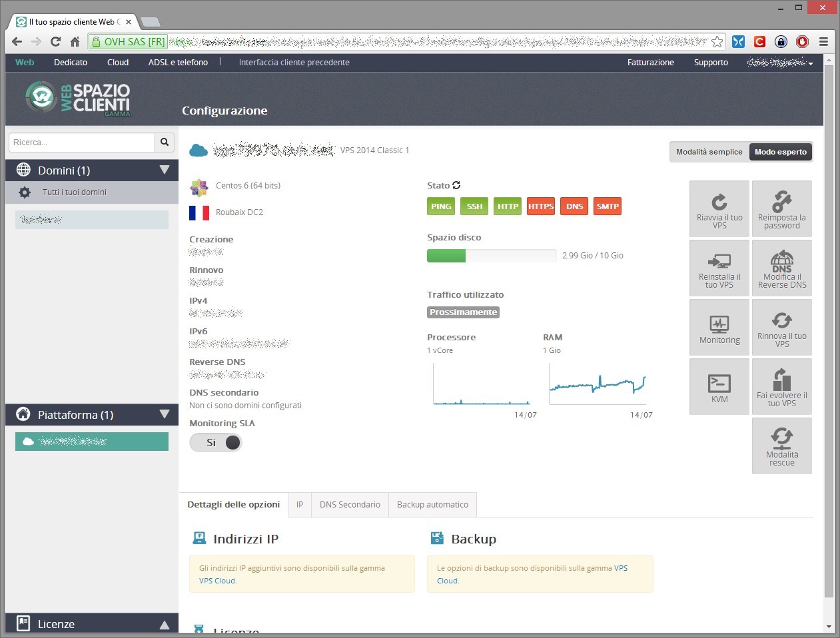
Task: Click the Ricerca search field
Action: click(x=82, y=142)
